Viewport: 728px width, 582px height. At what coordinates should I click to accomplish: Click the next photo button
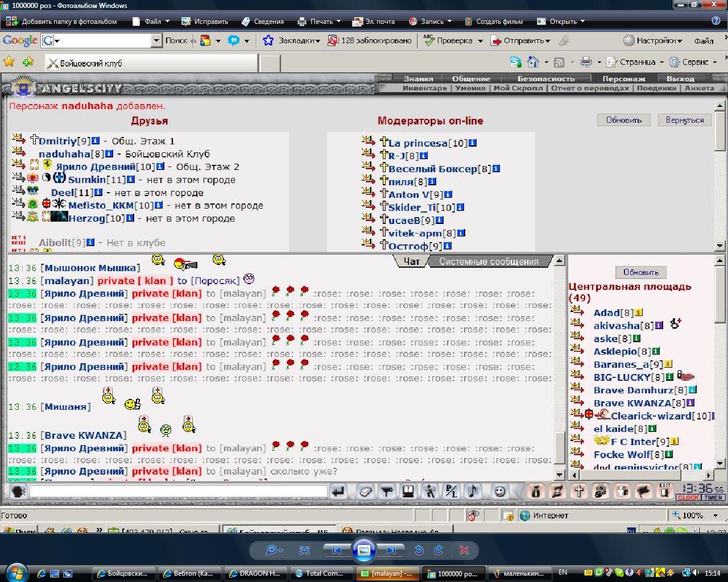click(x=391, y=550)
